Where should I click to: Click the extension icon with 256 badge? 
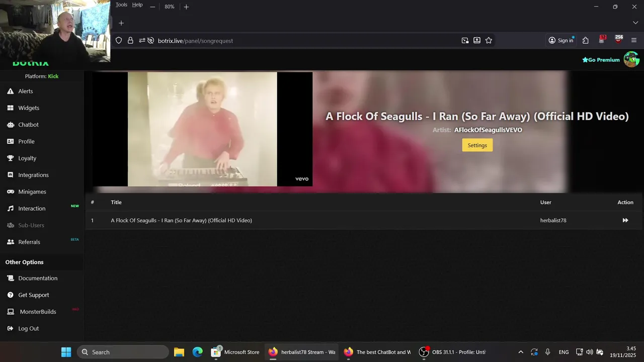click(619, 40)
